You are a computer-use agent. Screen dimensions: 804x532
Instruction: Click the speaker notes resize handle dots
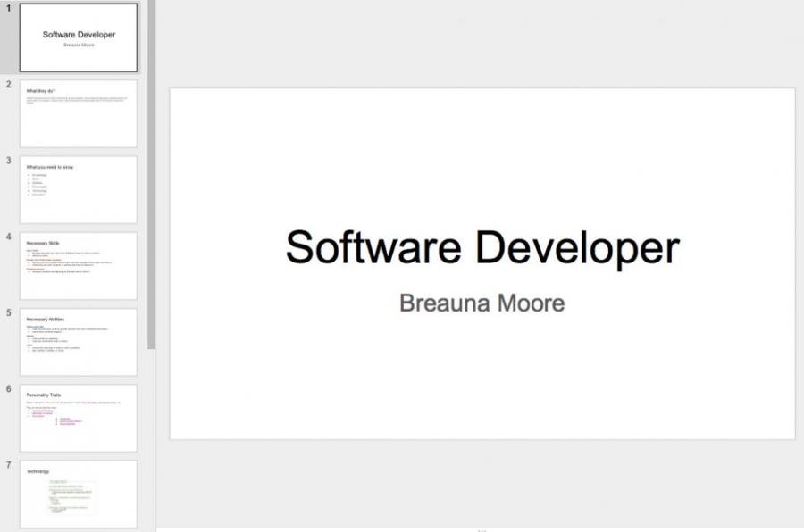[x=482, y=530]
